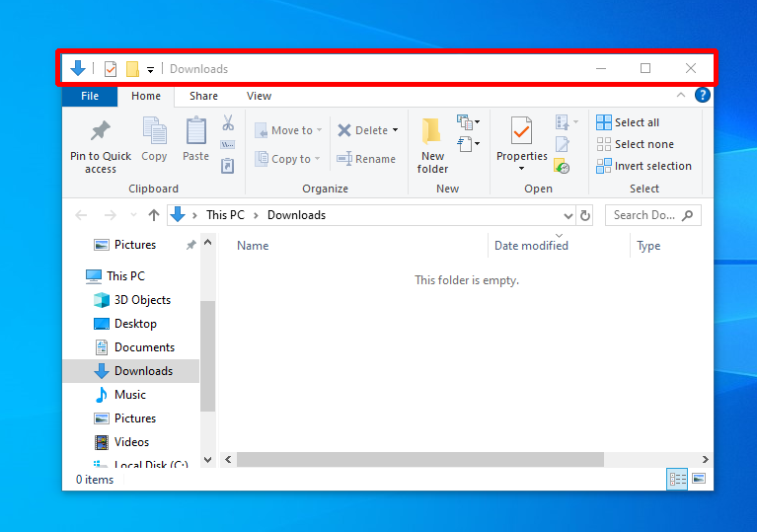The image size is (757, 532).
Task: Switch to large icons view in status bar
Action: (699, 479)
